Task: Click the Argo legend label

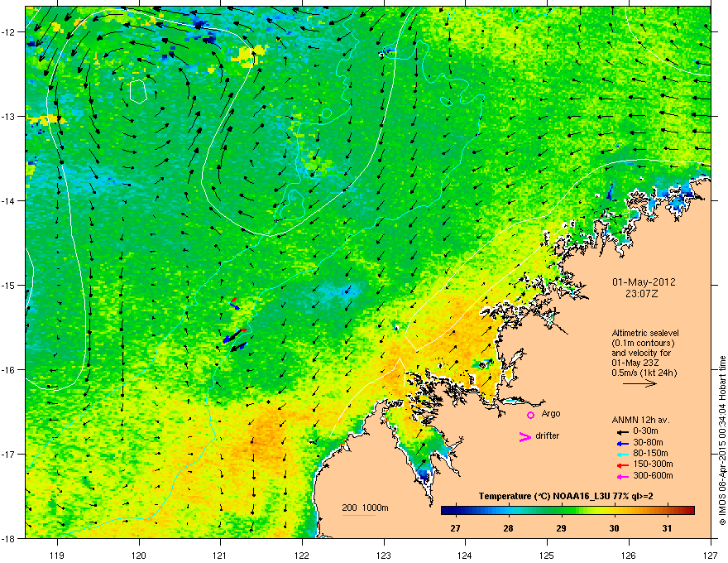Action: click(551, 413)
